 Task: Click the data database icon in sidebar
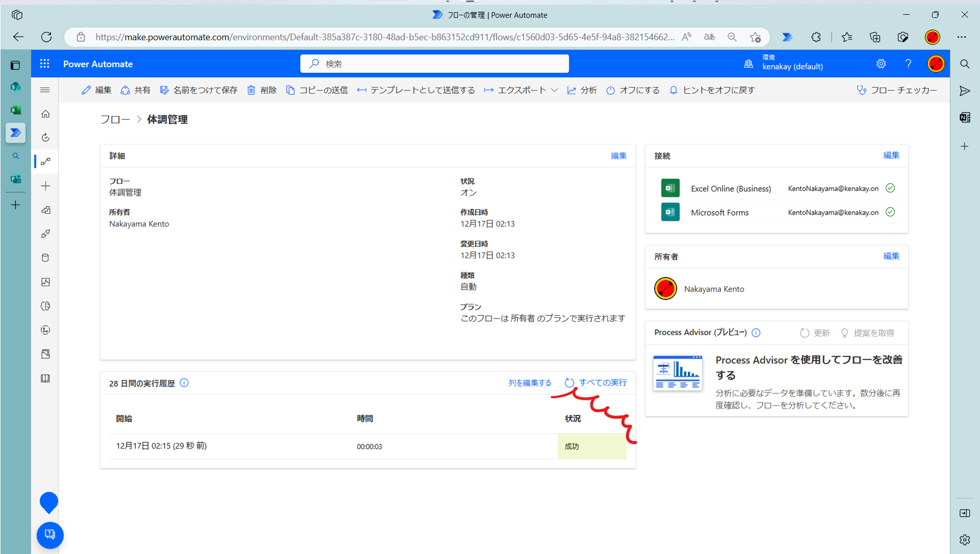tap(45, 257)
